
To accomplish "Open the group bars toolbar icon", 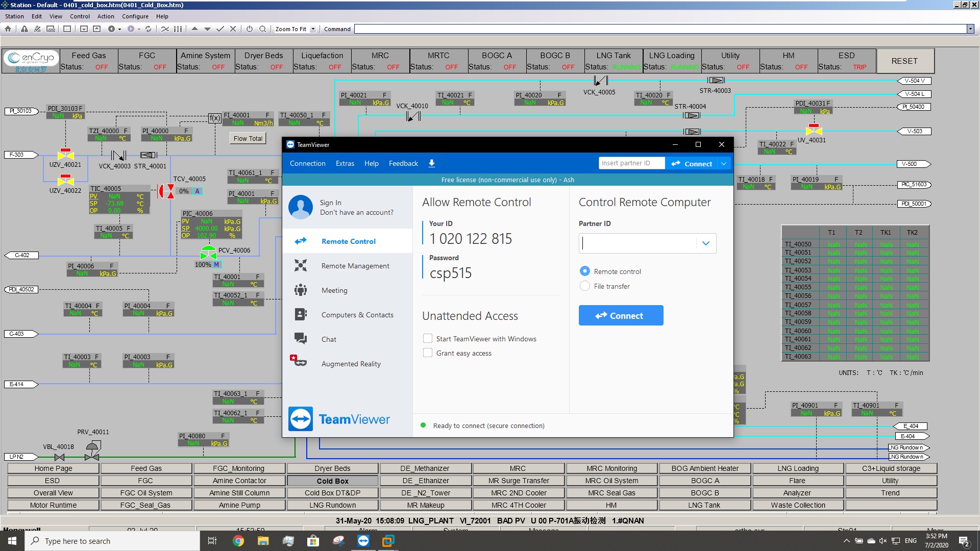I will 178,29.
